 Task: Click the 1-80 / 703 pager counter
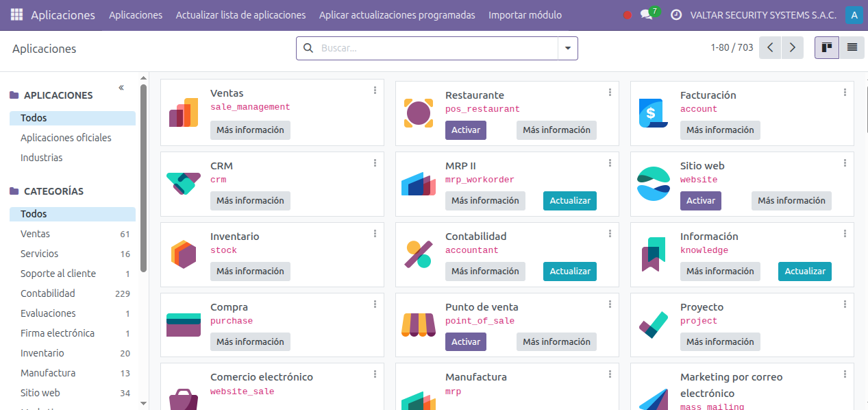732,47
